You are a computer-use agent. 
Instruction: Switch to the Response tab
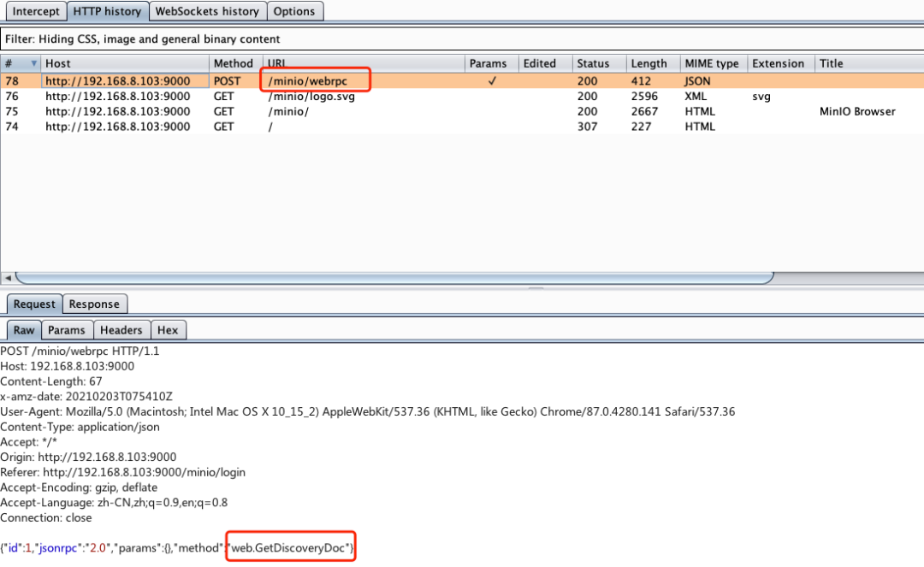pos(94,304)
